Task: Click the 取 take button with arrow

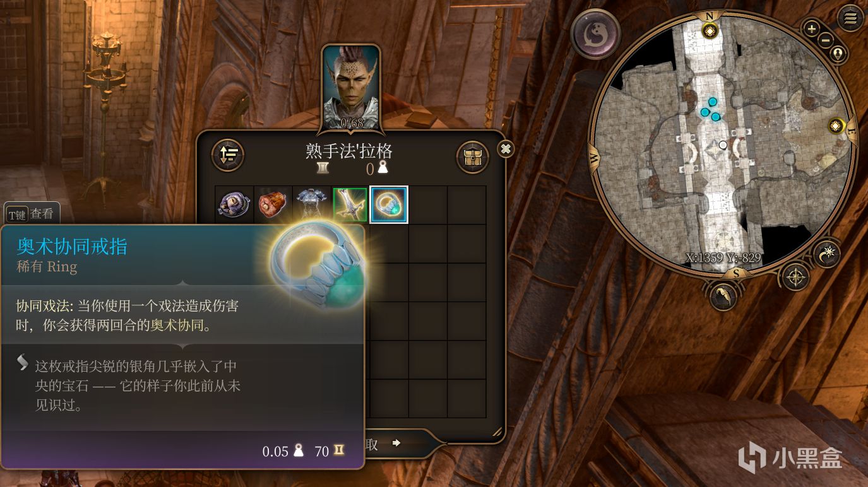Action: (x=383, y=444)
